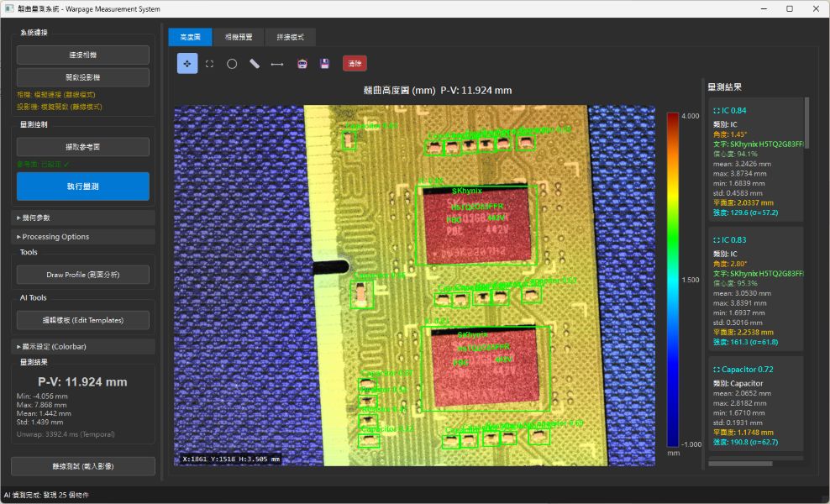Select the pan/move tool
Viewport: 830px width, 504px height.
187,64
